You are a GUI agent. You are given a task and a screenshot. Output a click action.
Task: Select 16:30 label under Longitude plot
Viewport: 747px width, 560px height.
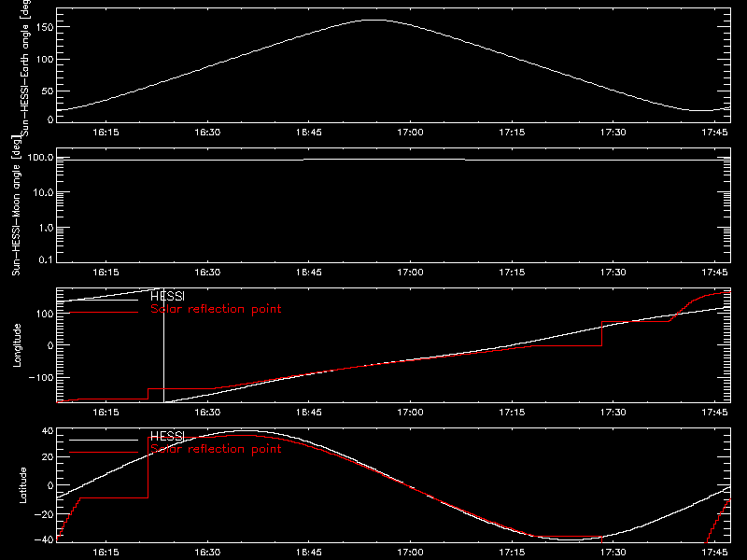coord(207,412)
